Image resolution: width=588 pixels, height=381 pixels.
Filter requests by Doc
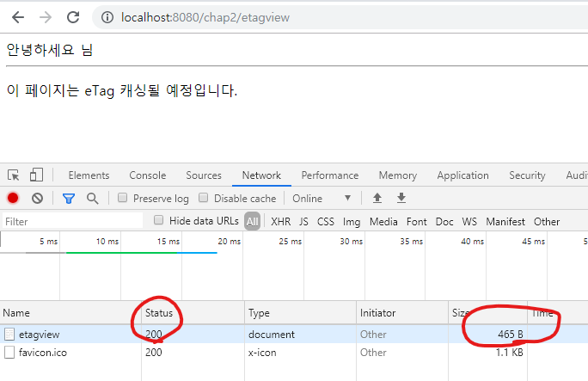444,222
